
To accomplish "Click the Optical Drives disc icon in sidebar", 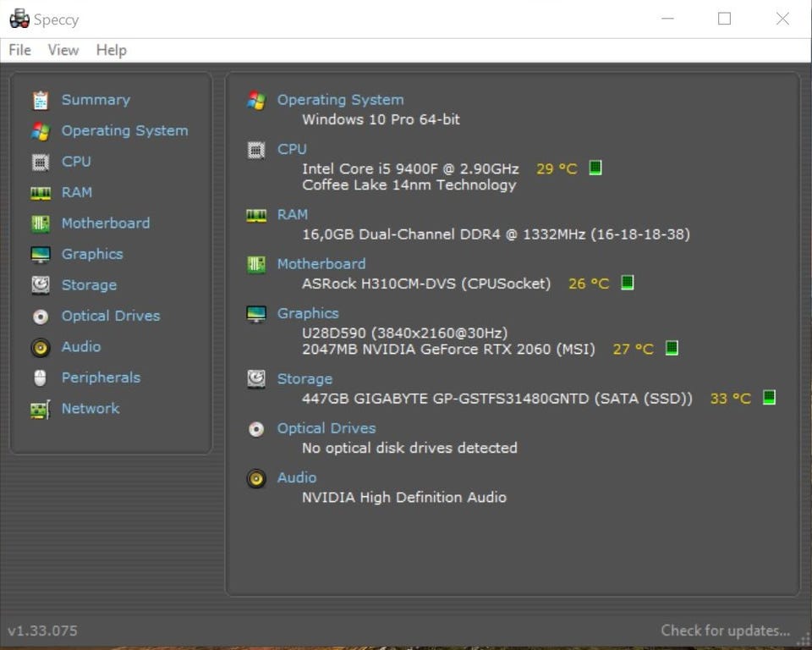I will [41, 317].
